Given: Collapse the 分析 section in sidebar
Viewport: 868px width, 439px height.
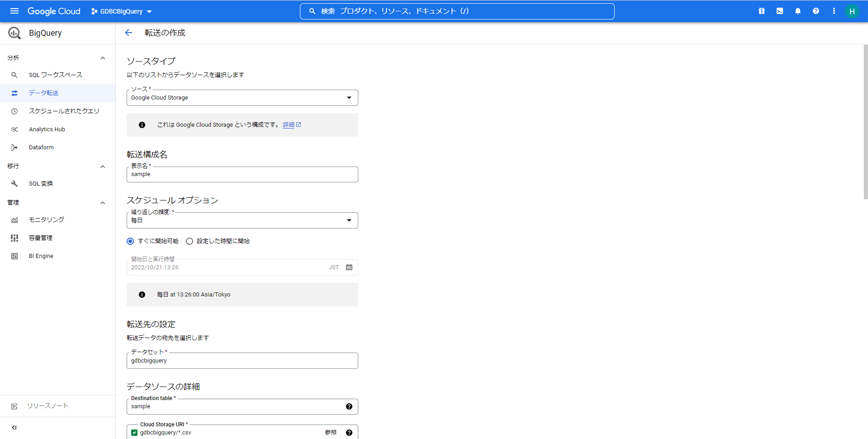Looking at the screenshot, I should 103,58.
